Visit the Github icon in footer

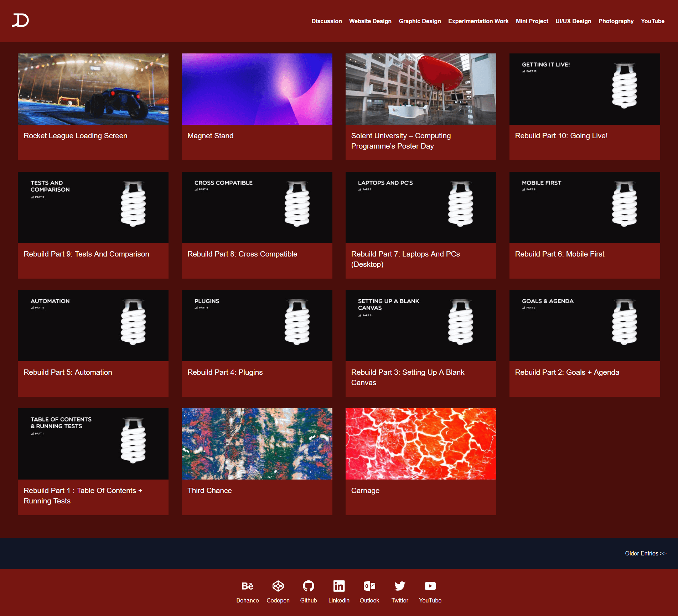tap(308, 586)
